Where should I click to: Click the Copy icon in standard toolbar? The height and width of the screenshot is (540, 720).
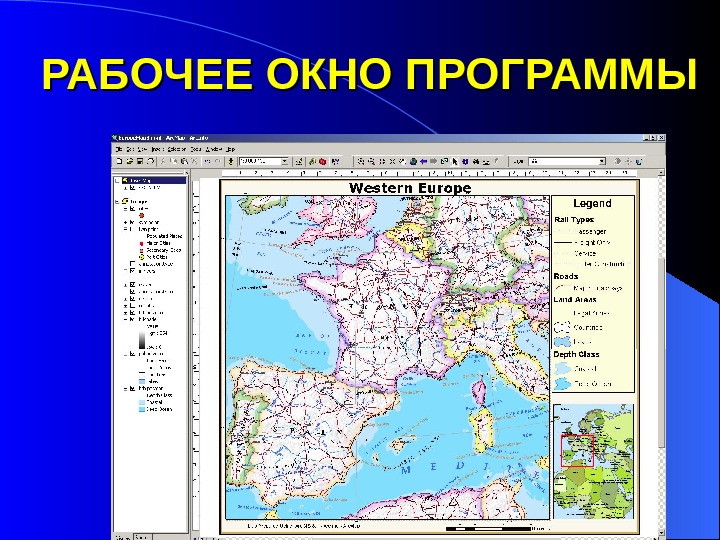(x=173, y=161)
